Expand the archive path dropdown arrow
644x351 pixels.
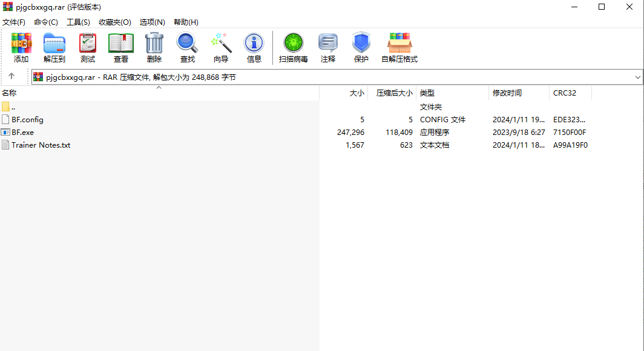[638, 77]
